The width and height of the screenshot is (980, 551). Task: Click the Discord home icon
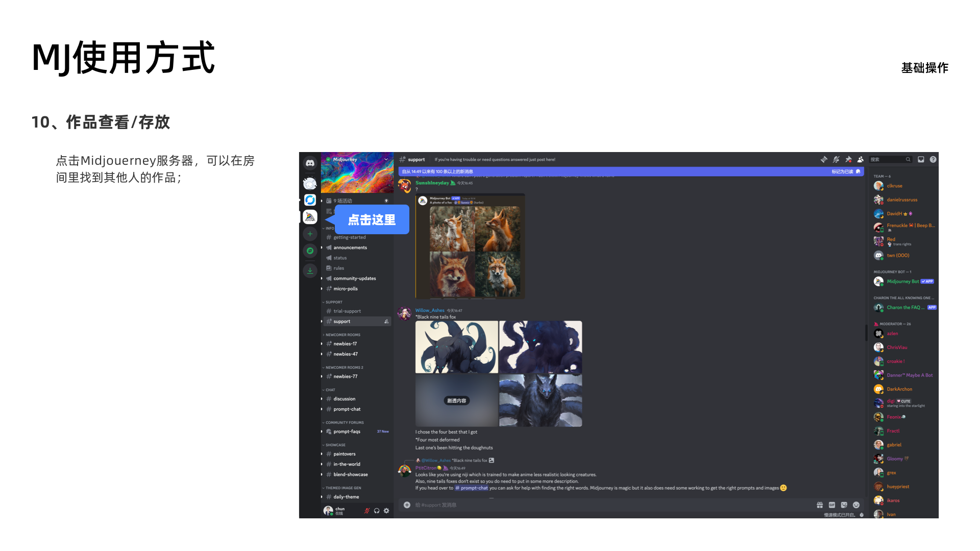310,163
